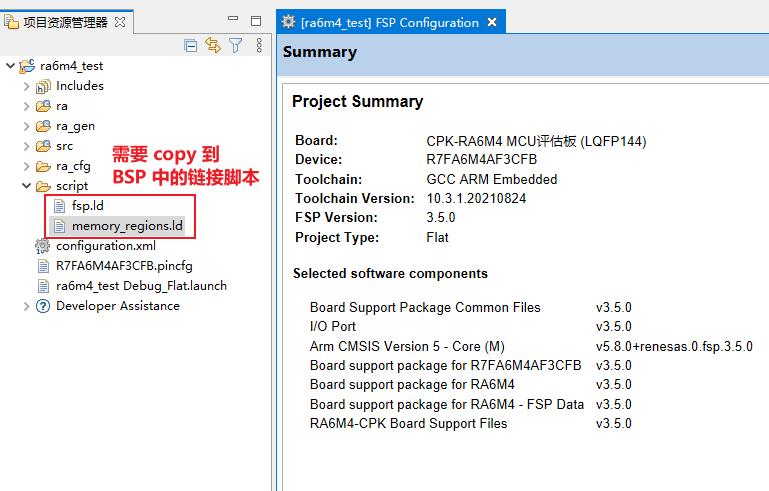Expand the Developer Assistance node
This screenshot has width=769, height=491.
click(27, 306)
